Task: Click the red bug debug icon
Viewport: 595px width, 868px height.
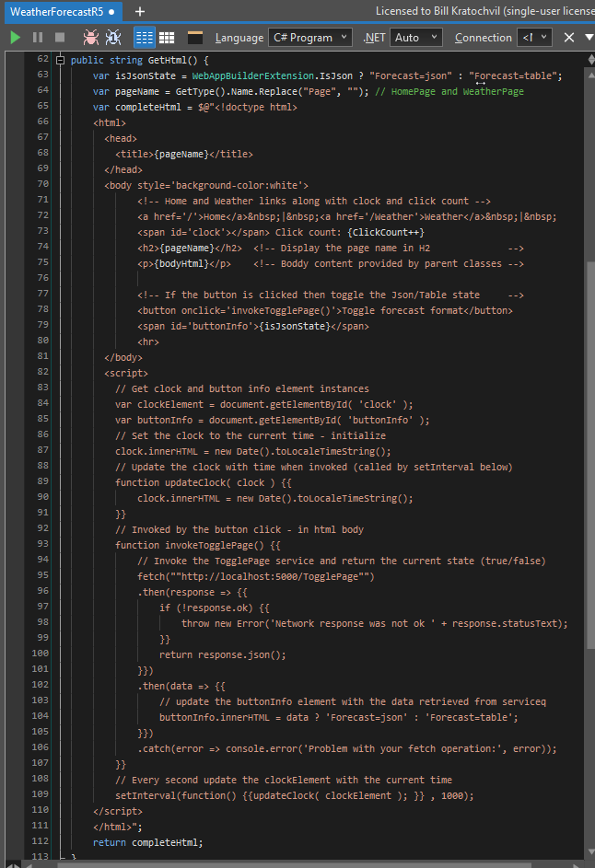Action: [x=91, y=38]
